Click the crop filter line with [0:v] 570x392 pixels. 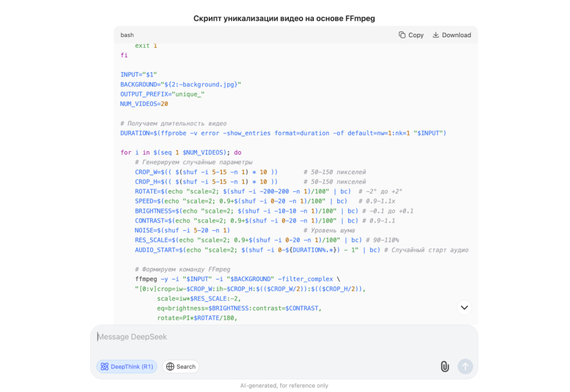coord(250,289)
